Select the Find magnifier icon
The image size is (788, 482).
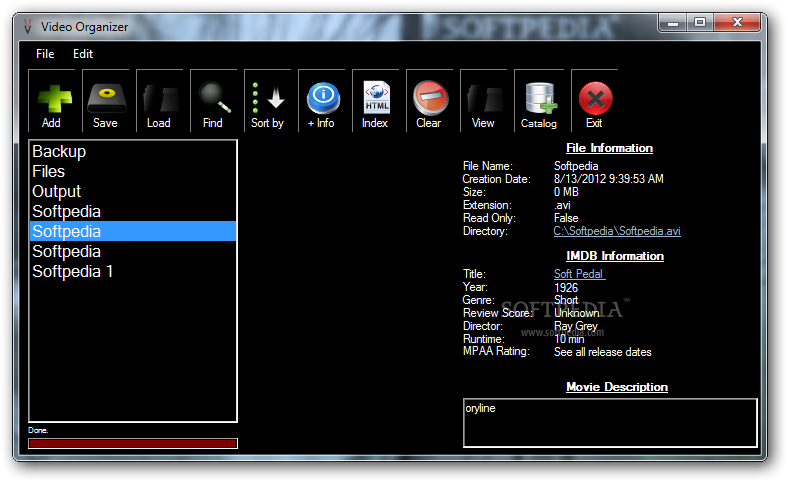click(x=215, y=98)
